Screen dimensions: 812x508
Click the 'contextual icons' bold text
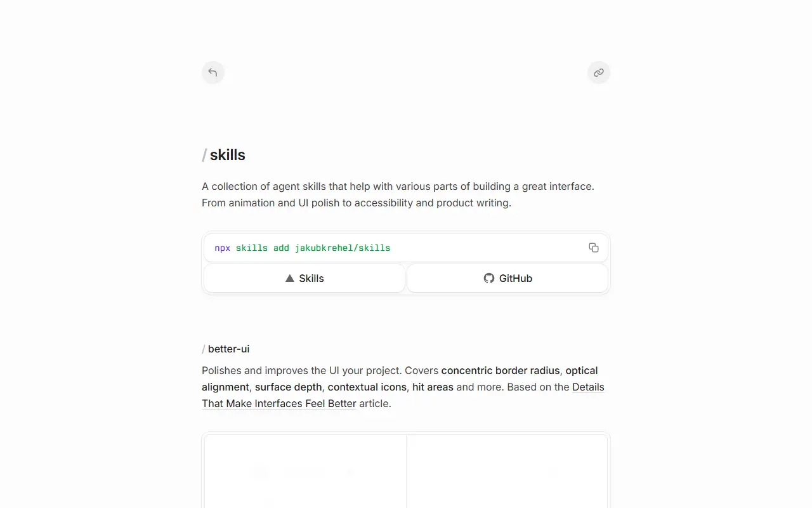(x=367, y=387)
